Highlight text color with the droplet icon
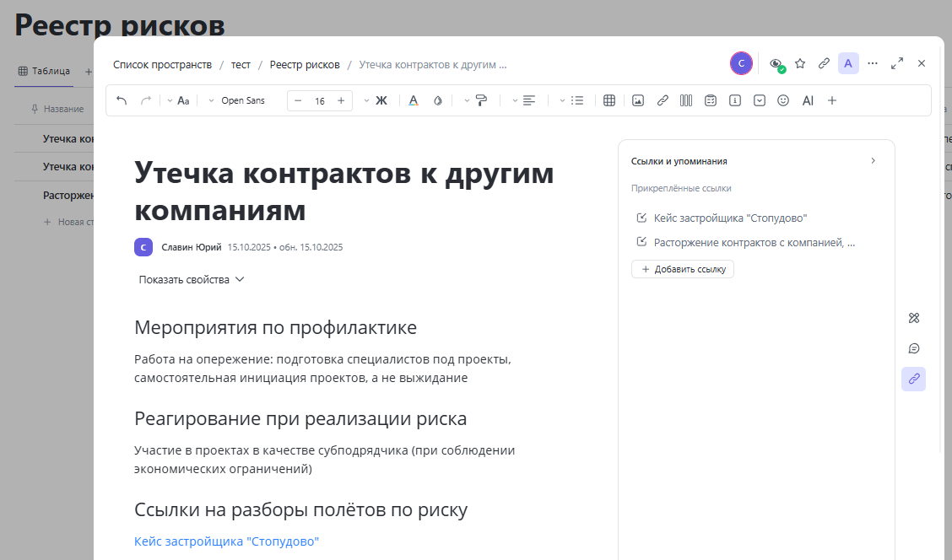952x560 pixels. click(x=438, y=100)
